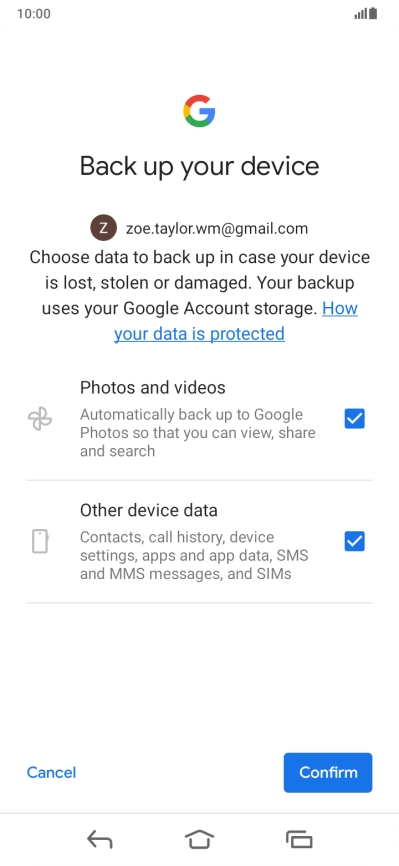Tap the Back up your device title
399x866 pixels.
click(x=200, y=166)
